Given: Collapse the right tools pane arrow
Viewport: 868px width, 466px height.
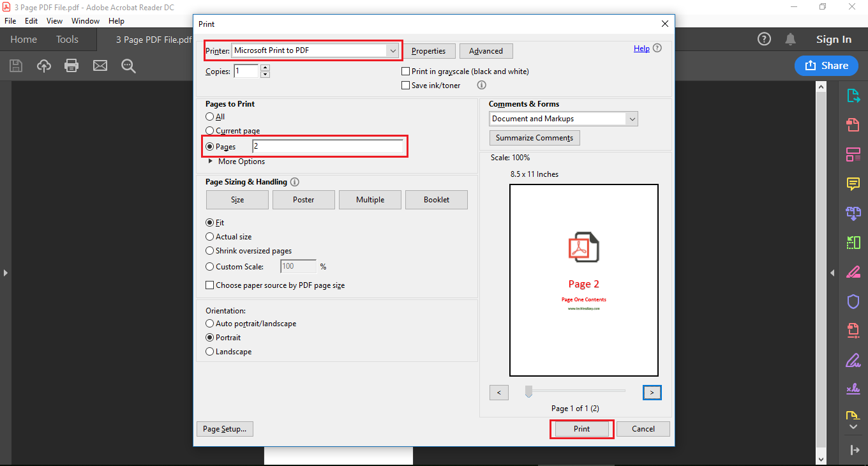Looking at the screenshot, I should coord(832,273).
